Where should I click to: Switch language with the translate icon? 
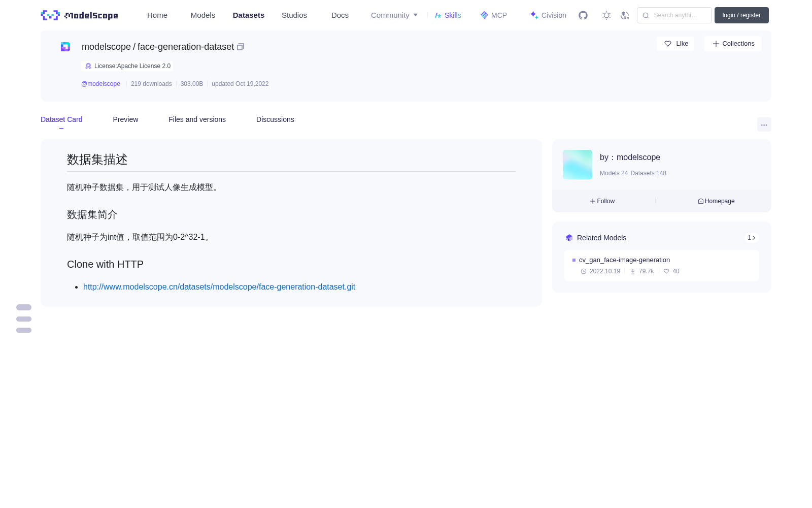(625, 15)
